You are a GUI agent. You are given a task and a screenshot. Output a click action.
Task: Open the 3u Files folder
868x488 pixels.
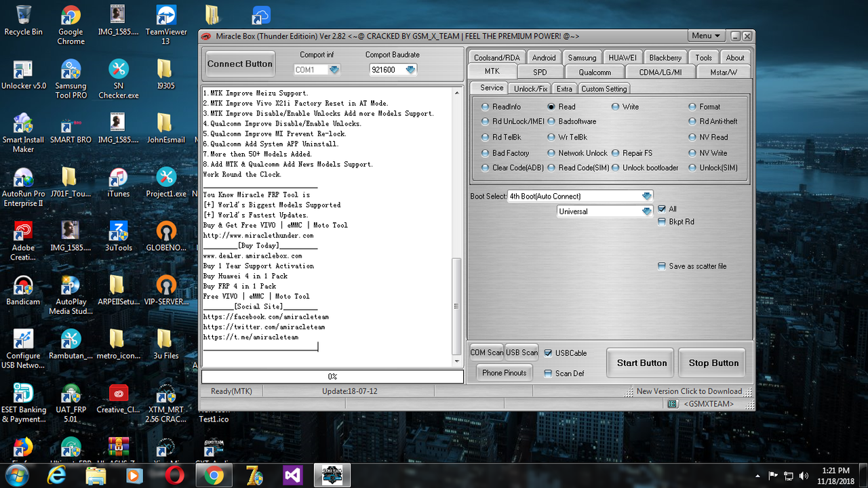(x=165, y=344)
